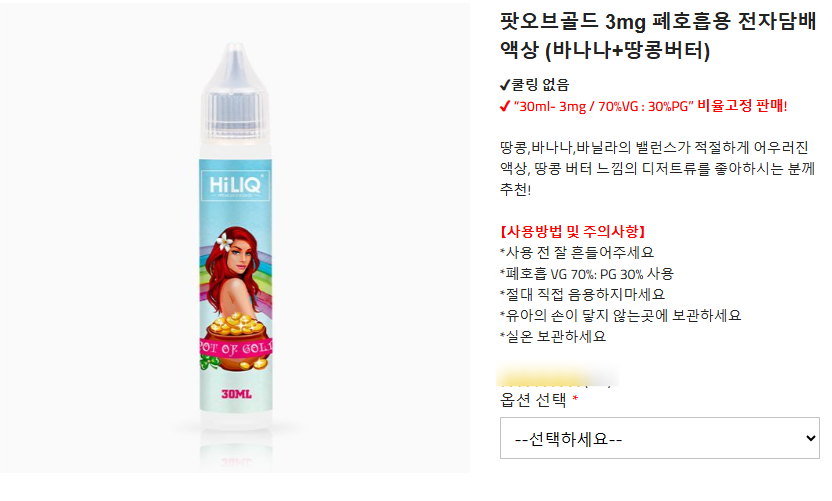The width and height of the screenshot is (832, 501).
Task: Click the black checkmark beside 쿨링 없음
Action: (505, 85)
